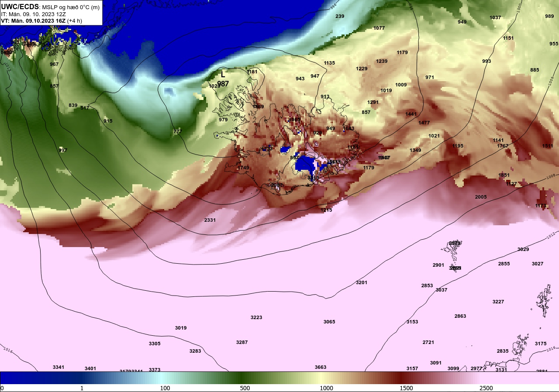Click the '3153' height value
This screenshot has width=559, height=392.
[412, 322]
